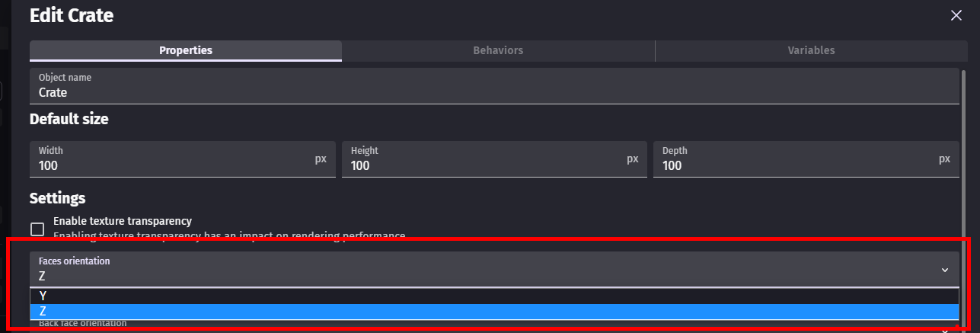Image resolution: width=980 pixels, height=333 pixels.
Task: Select the Properties tab
Action: point(186,50)
